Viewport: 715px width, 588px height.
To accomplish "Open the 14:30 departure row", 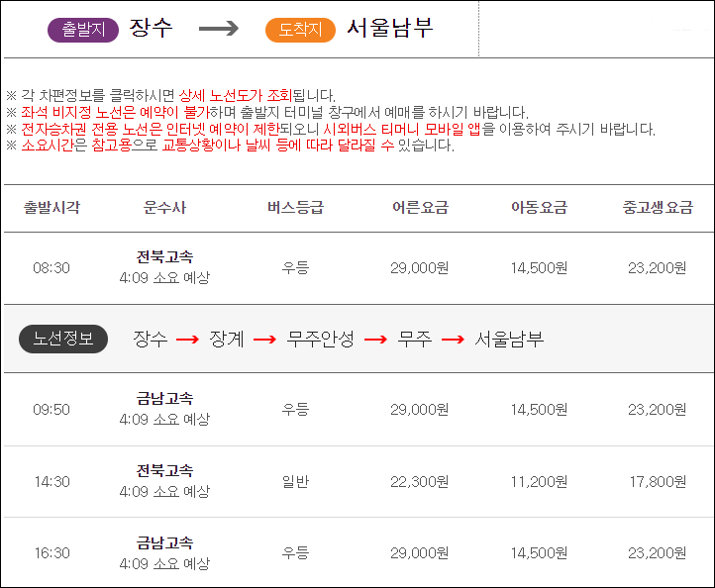I will [x=357, y=482].
